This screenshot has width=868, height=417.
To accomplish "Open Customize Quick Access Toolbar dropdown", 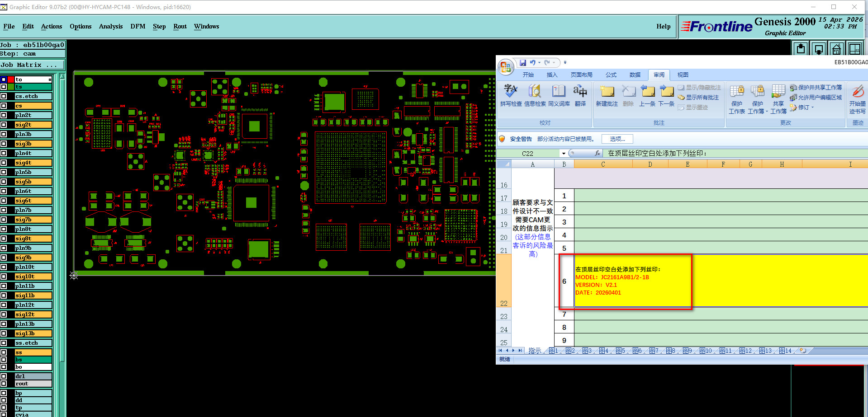I will tap(565, 63).
